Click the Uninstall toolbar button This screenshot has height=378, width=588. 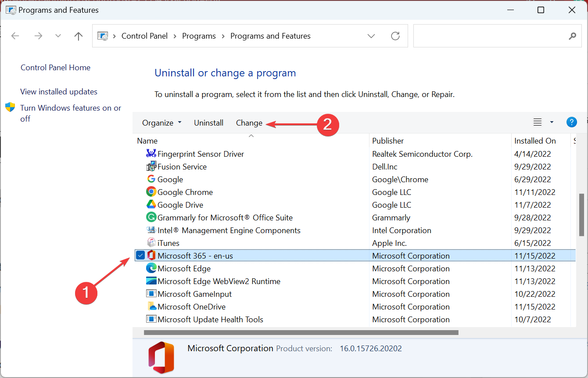[x=209, y=123]
